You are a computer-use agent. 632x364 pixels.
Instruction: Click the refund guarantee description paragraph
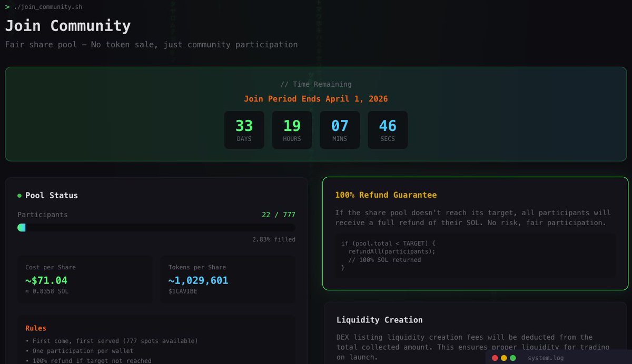click(x=473, y=218)
